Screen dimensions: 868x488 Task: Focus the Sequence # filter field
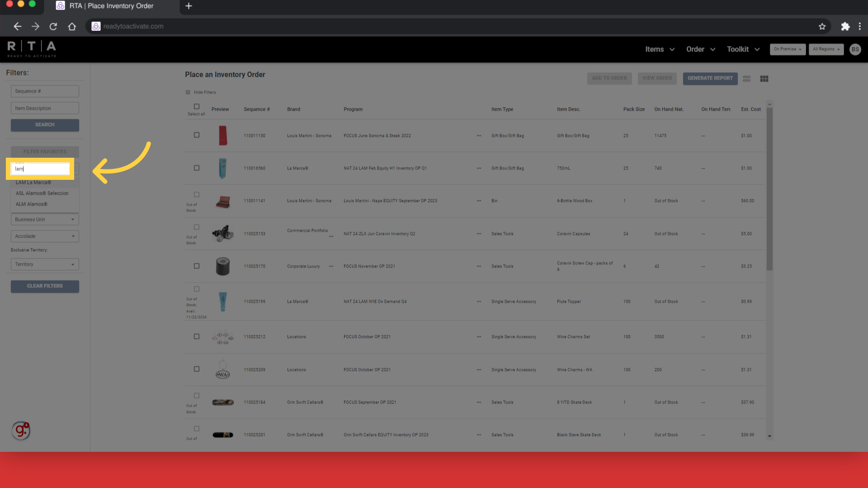tap(45, 91)
